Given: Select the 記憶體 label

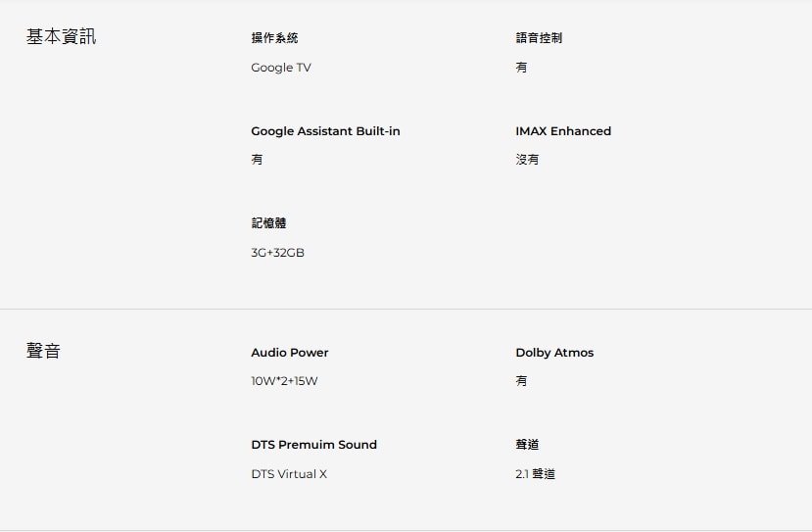Looking at the screenshot, I should 268,222.
